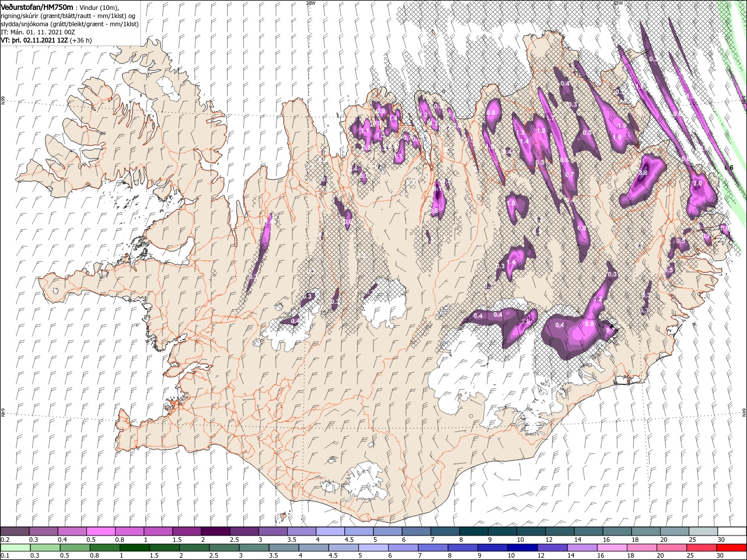The width and height of the screenshot is (747, 560).
Task: Pick rain scale swatch between 6 and 7
Action: [403, 548]
